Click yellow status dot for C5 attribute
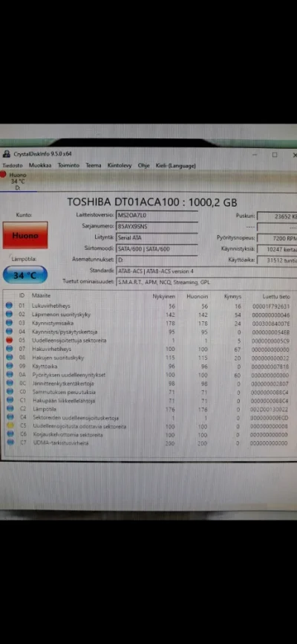This screenshot has width=297, height=644. (x=10, y=426)
